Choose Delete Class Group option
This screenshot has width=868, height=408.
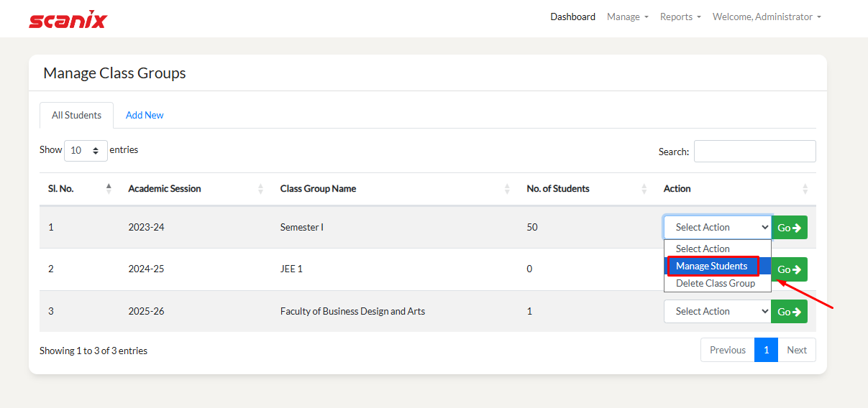pos(716,283)
